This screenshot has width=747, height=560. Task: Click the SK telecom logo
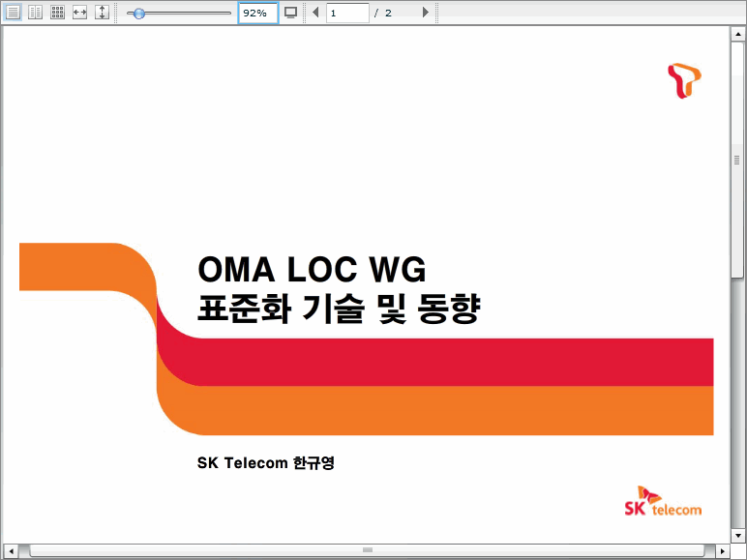point(663,501)
